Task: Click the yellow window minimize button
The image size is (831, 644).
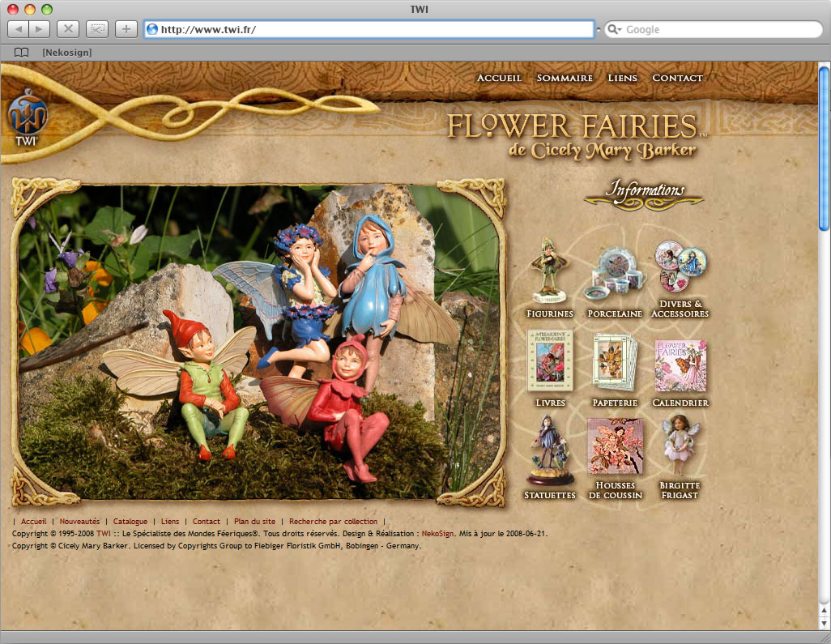Action: (x=30, y=9)
